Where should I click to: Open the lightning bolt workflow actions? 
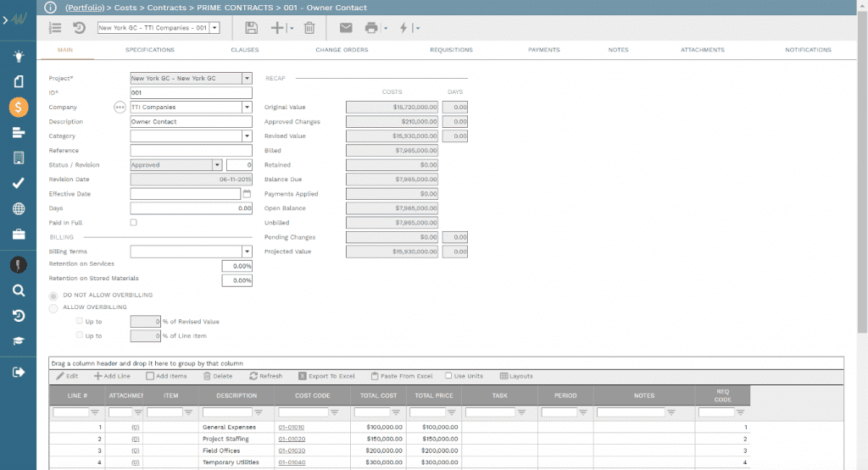pyautogui.click(x=403, y=28)
